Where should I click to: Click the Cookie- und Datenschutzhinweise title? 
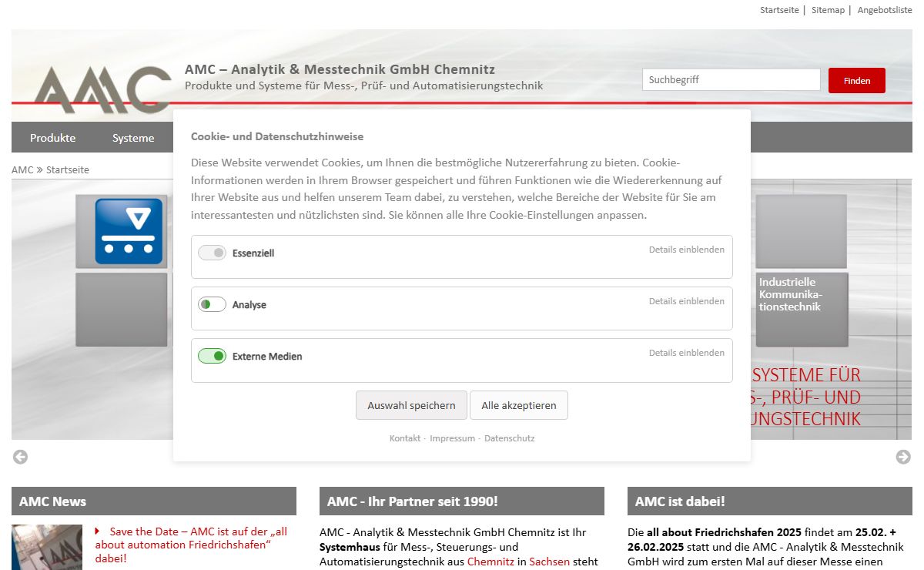tap(277, 136)
